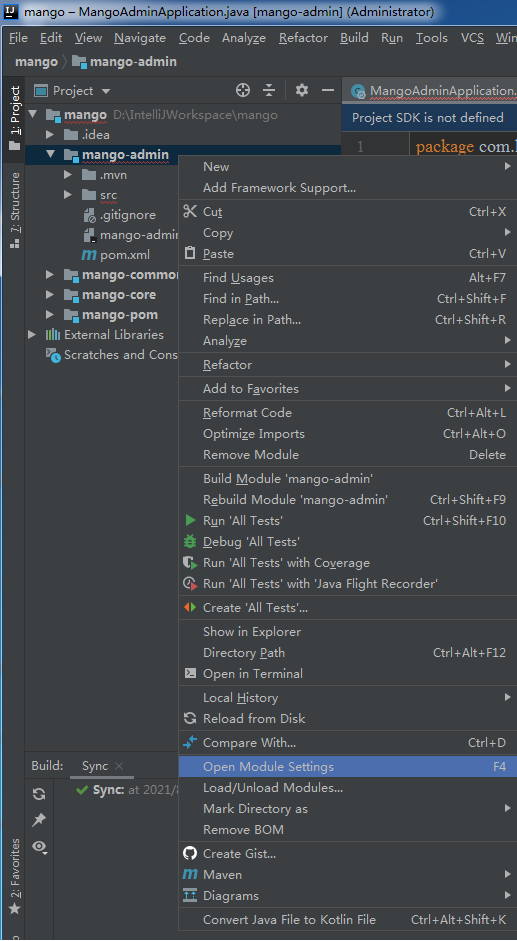Toggle the 2: Favorites tool window button
This screenshot has width=517, height=941.
click(14, 877)
